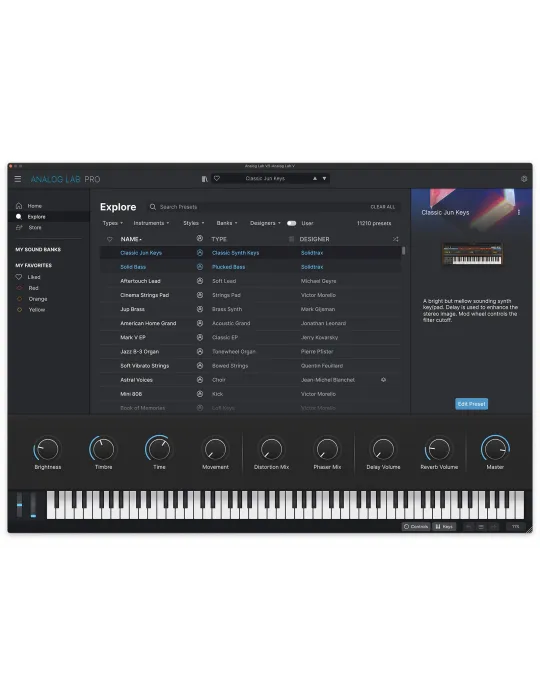Click the Arturia logo column header icon
The height and width of the screenshot is (700, 540).
click(x=200, y=238)
